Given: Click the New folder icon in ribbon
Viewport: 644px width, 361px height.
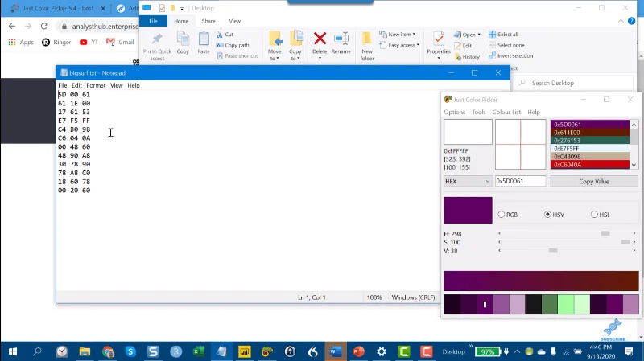Looking at the screenshot, I should point(366,39).
